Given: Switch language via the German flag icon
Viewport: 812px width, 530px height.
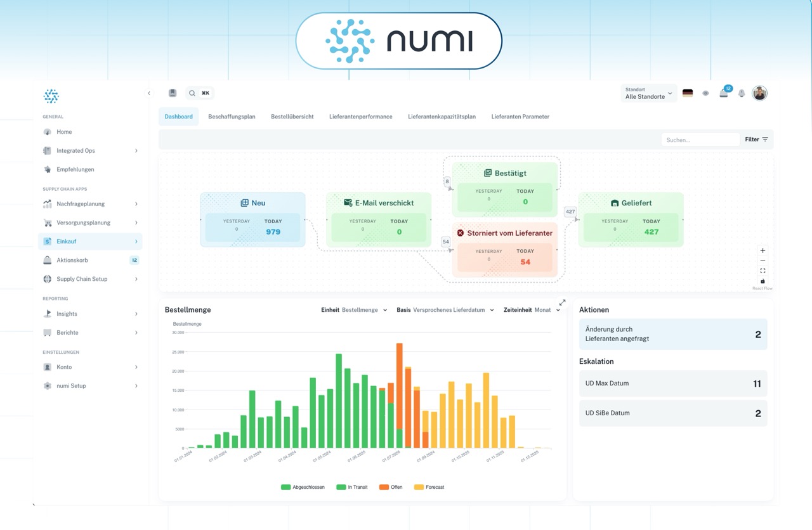Looking at the screenshot, I should click(x=688, y=93).
